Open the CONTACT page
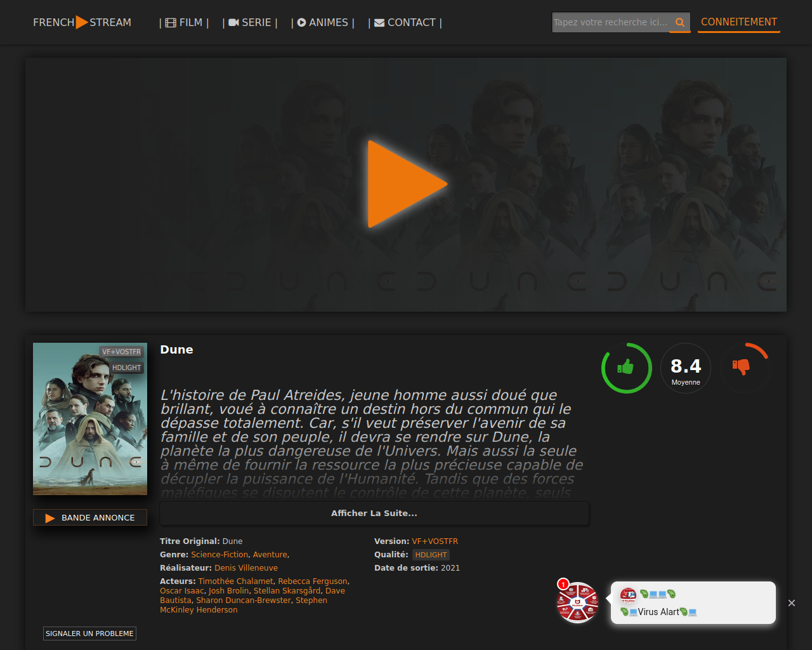The width and height of the screenshot is (812, 650). coord(405,23)
